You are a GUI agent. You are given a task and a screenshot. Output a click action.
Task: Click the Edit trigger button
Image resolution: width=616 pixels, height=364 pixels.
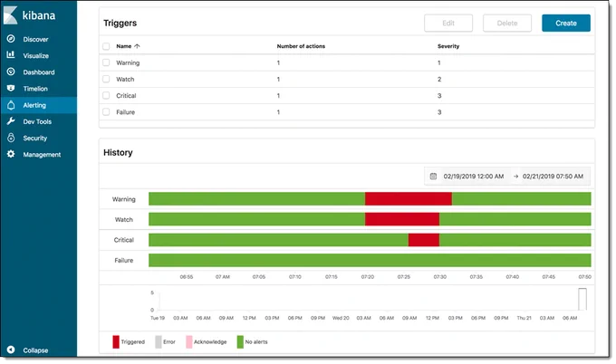[448, 24]
